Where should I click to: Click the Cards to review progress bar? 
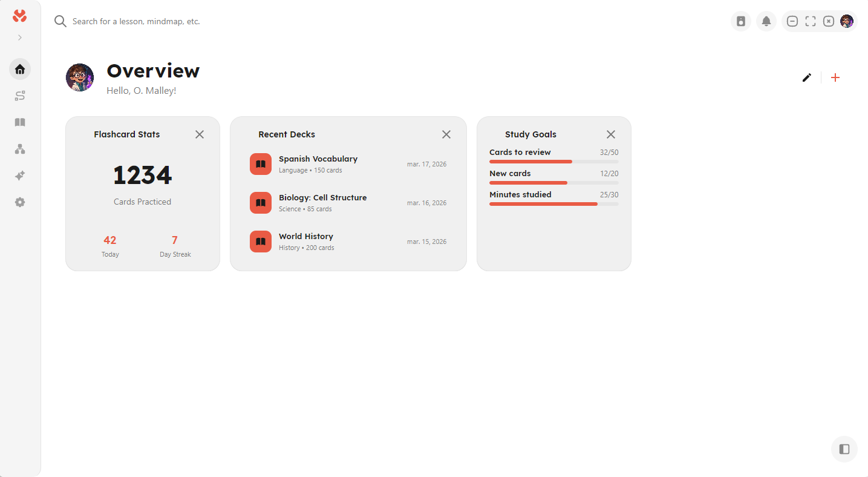(553, 162)
